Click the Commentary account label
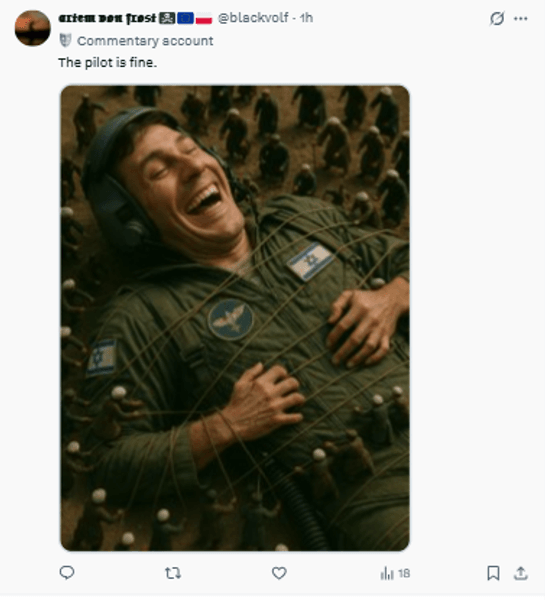 [145, 41]
